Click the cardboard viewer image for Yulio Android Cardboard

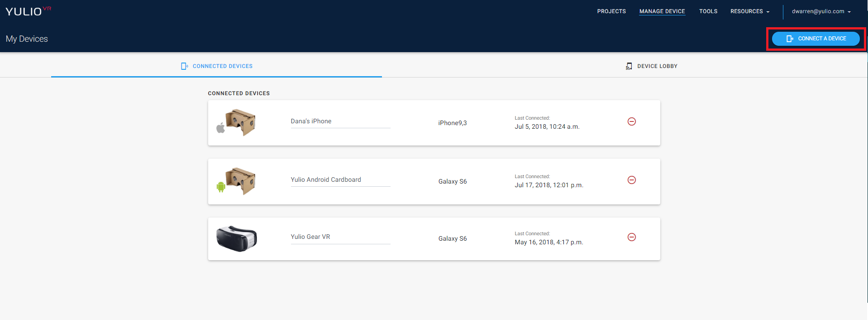(241, 181)
